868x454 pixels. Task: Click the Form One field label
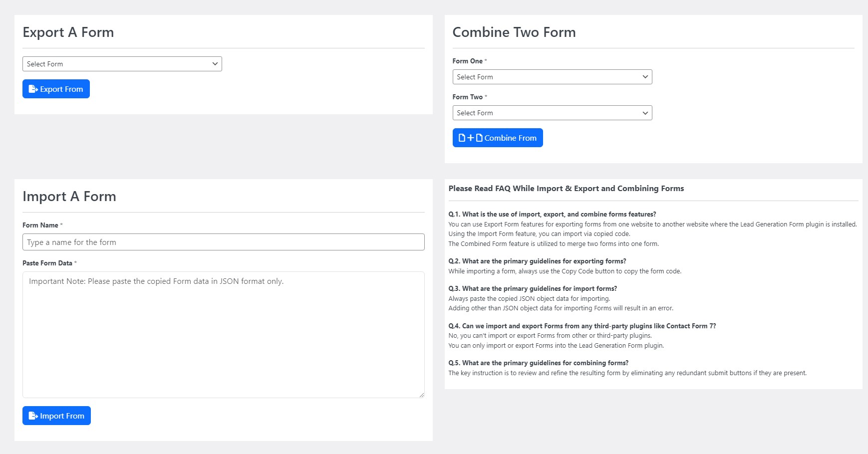[467, 61]
